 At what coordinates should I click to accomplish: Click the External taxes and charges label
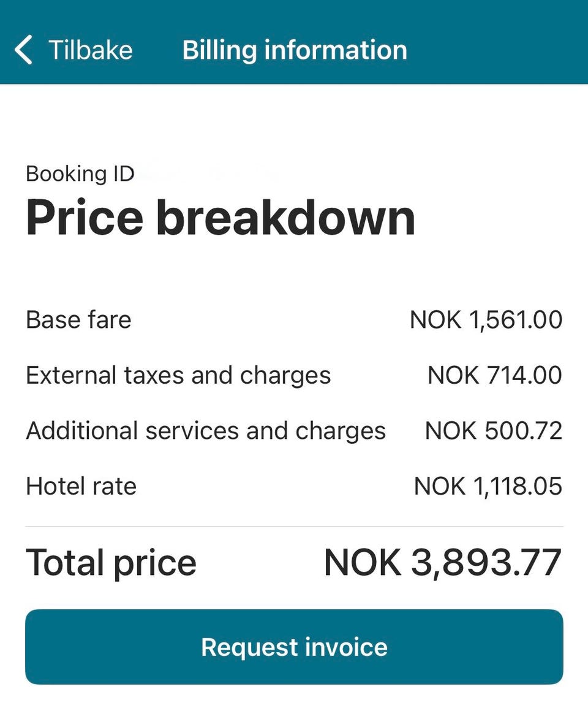[x=178, y=375]
